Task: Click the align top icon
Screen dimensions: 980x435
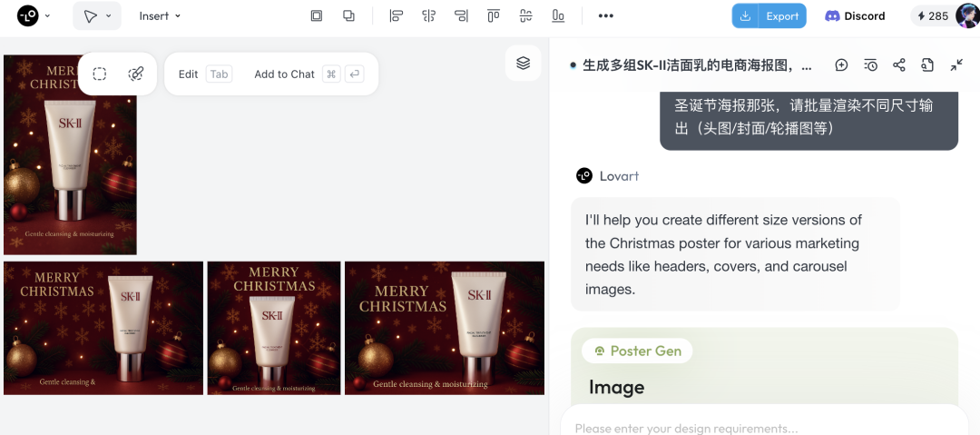Action: coord(493,15)
